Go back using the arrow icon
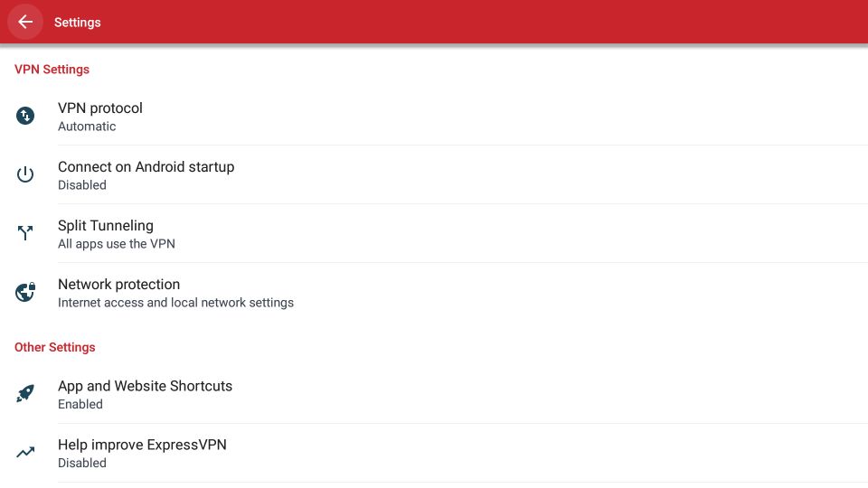Image resolution: width=868 pixels, height=488 pixels. 25,22
